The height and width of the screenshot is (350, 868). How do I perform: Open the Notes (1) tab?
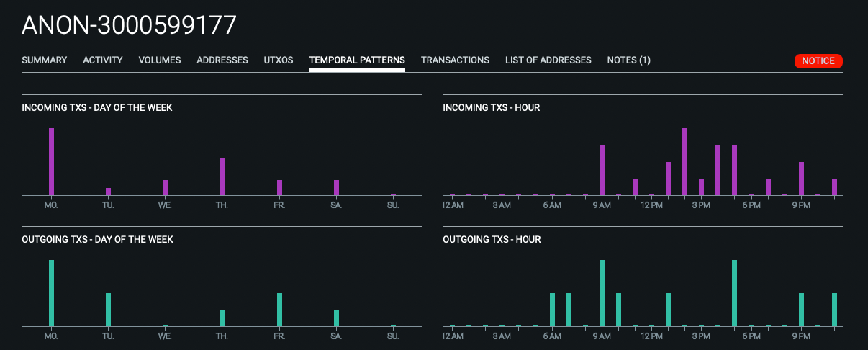click(628, 60)
